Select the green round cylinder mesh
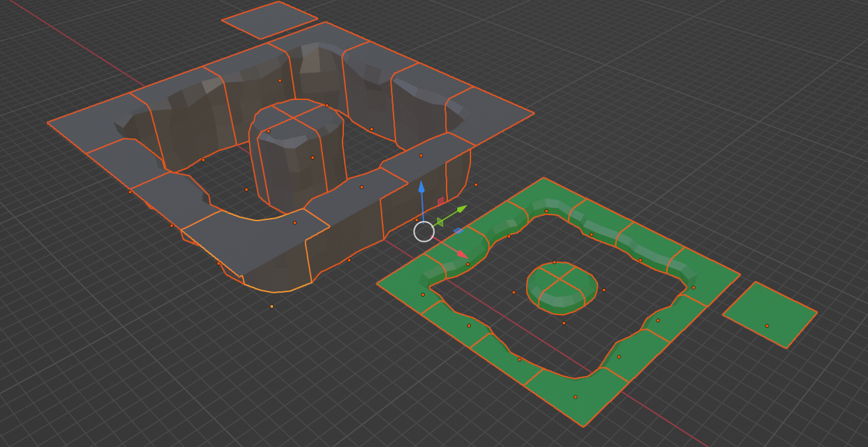Screen dimensions: 868x447 coord(562,287)
